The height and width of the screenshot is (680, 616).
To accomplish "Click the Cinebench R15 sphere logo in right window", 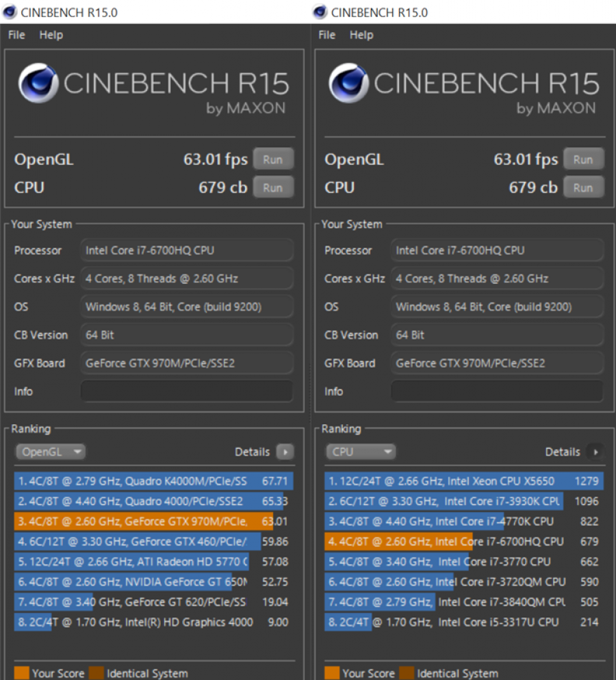I will (348, 83).
